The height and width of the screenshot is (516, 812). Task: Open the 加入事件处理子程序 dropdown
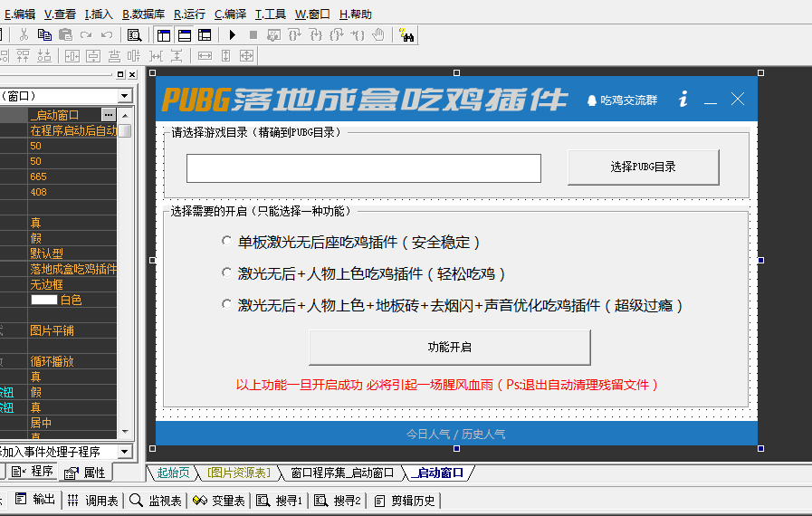click(x=124, y=452)
